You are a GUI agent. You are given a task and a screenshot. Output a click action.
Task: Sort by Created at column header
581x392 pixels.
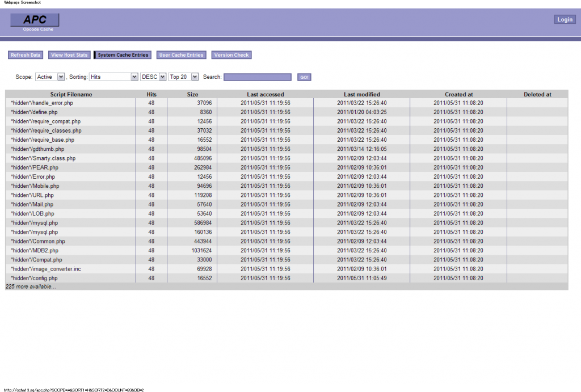pyautogui.click(x=458, y=95)
